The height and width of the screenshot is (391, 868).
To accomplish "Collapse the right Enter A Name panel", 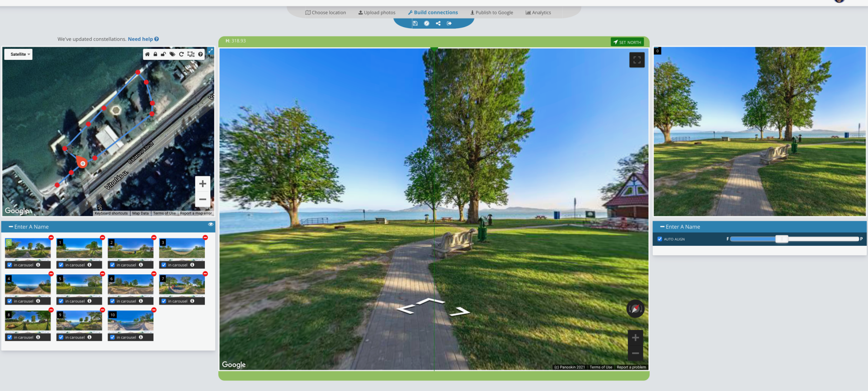I will coord(662,227).
